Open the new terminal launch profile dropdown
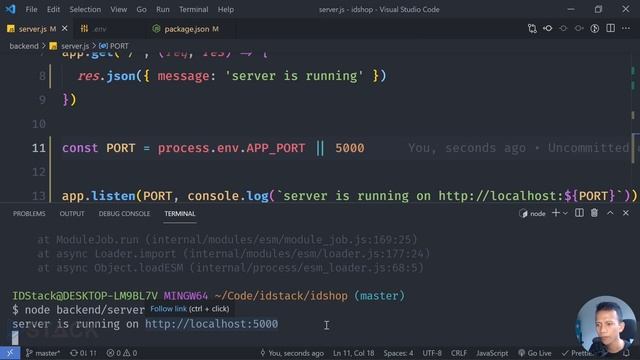Viewport: 640px width, 360px height. [565, 213]
